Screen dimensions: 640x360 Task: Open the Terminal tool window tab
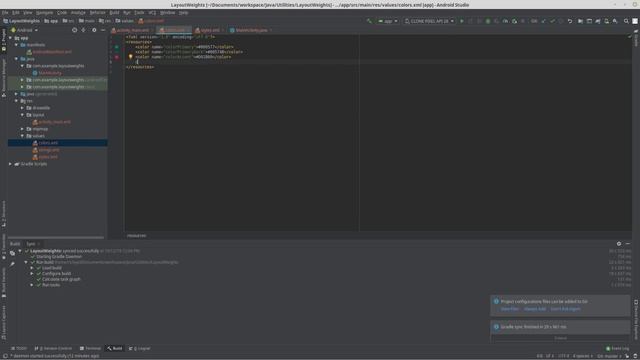point(90,348)
